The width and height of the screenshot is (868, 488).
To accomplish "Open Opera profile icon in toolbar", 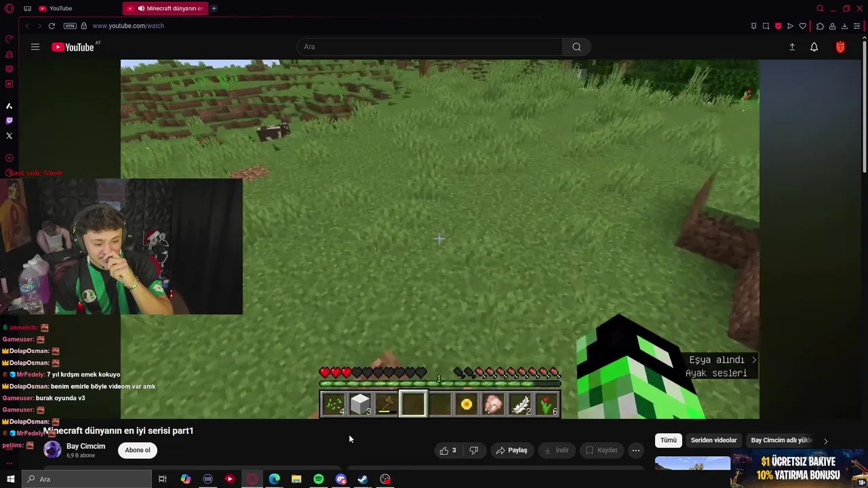I will pos(832,26).
